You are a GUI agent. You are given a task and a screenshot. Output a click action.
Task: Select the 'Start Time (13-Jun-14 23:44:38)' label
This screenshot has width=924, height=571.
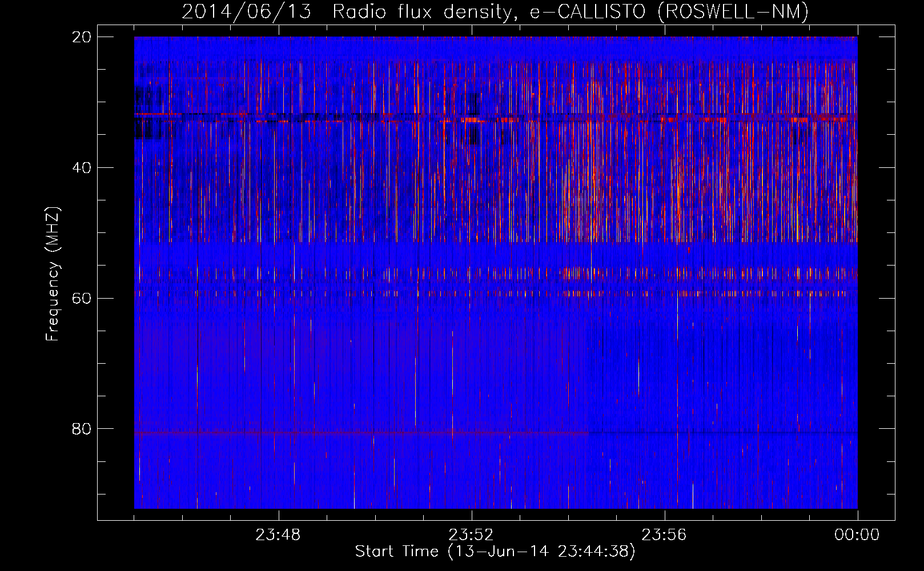[x=495, y=552]
